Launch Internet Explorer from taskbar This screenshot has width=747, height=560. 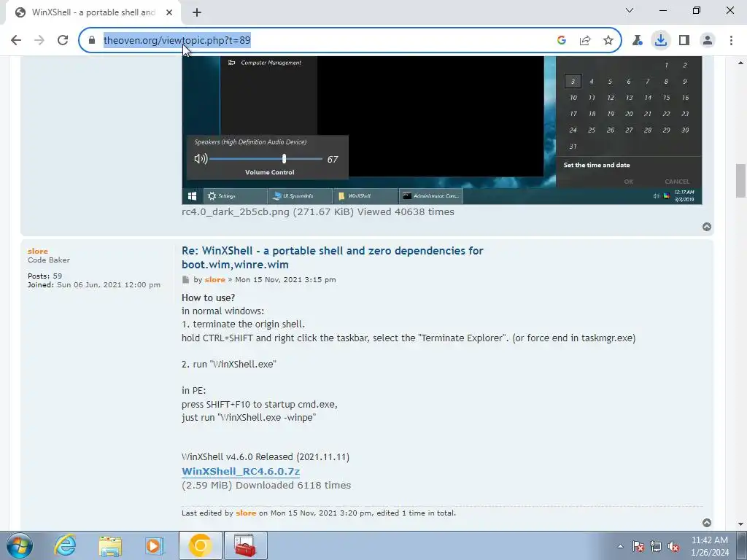tap(65, 545)
